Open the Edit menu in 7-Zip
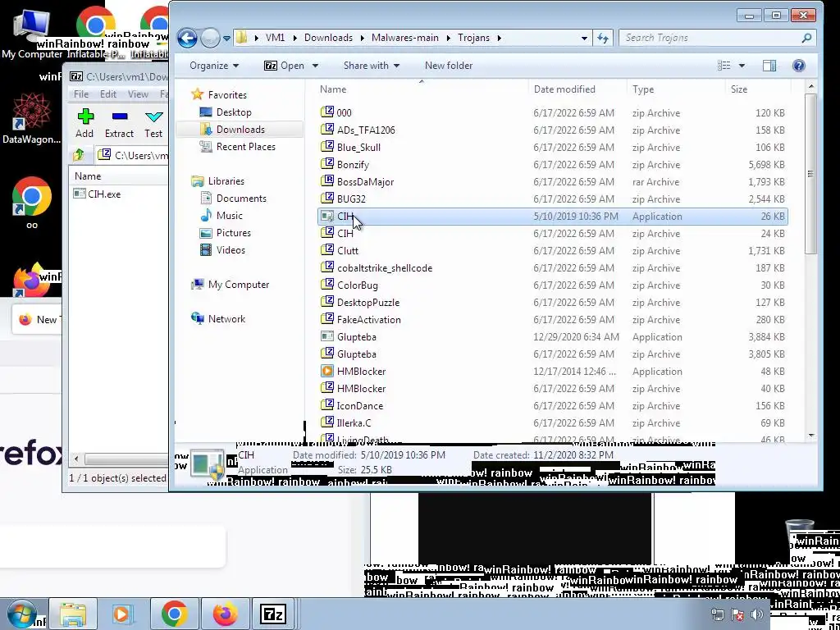 pos(107,94)
